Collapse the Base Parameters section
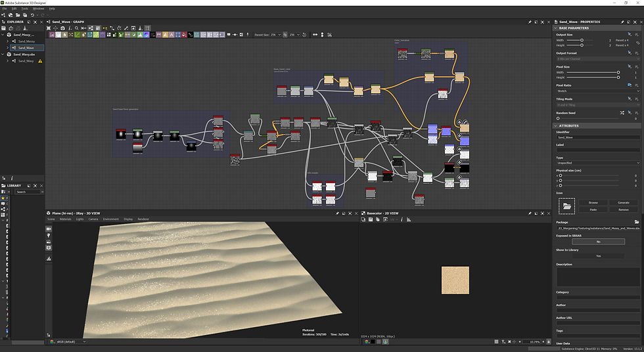Screen dimensions: 644x352 pyautogui.click(x=556, y=28)
